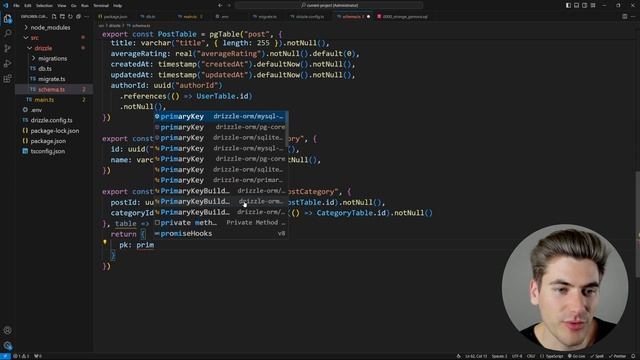The width and height of the screenshot is (640, 360).
Task: Open customize layout icon
Action: coord(593,5)
